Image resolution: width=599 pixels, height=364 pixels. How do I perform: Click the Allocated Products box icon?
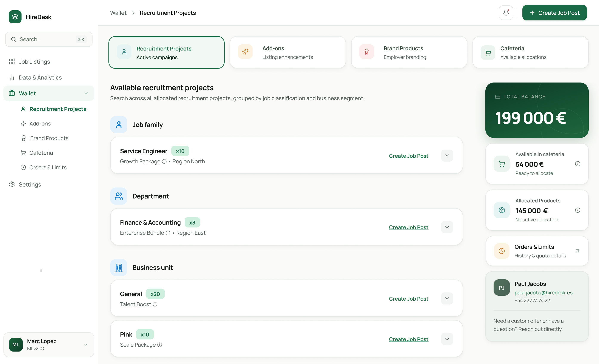coord(502,210)
